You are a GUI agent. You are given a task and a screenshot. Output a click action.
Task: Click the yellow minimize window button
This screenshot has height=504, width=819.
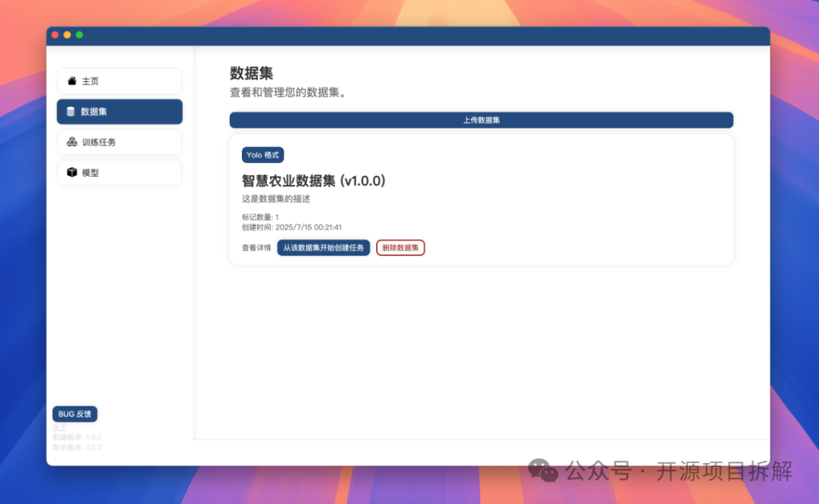[67, 34]
